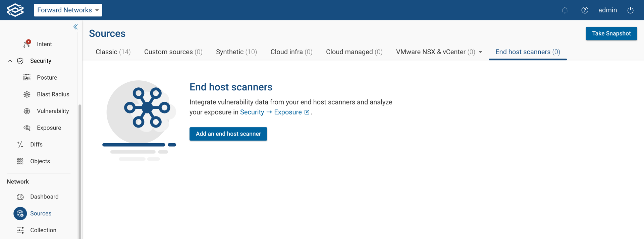Click the Objects grid icon
This screenshot has width=644, height=239.
coord(20,161)
